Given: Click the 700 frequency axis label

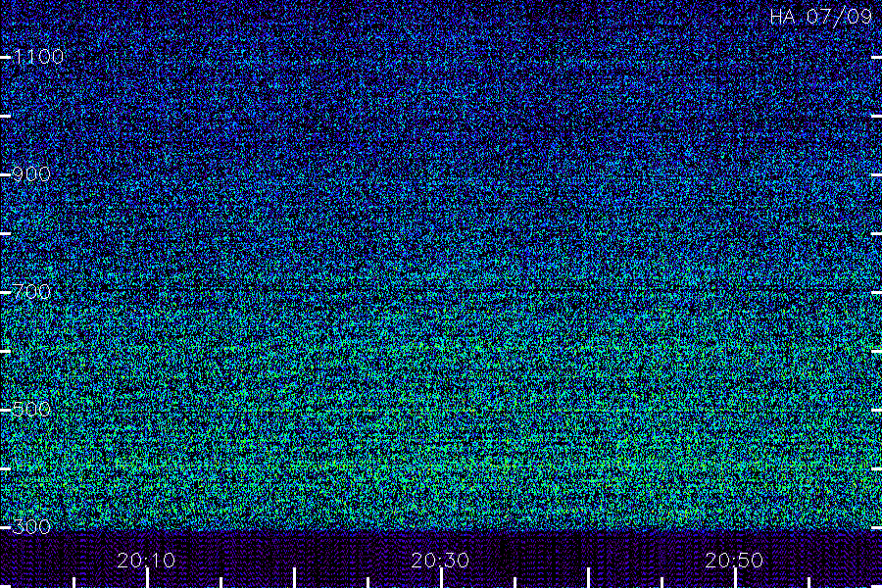Looking at the screenshot, I should [x=31, y=292].
